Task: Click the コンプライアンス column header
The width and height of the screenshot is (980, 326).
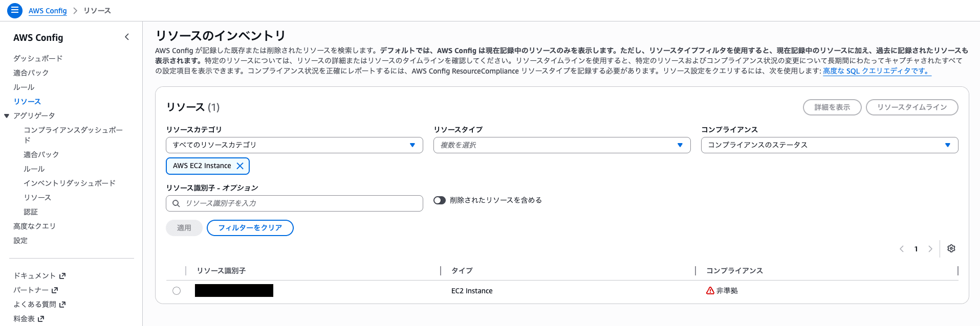Action: (x=734, y=271)
